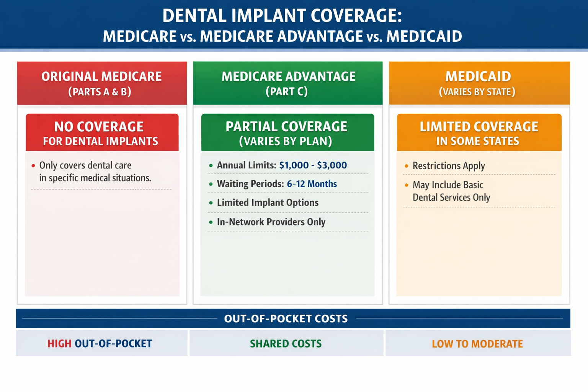Click the red No Coverage for Dental Implants box
588x392 pixels.
click(x=101, y=132)
